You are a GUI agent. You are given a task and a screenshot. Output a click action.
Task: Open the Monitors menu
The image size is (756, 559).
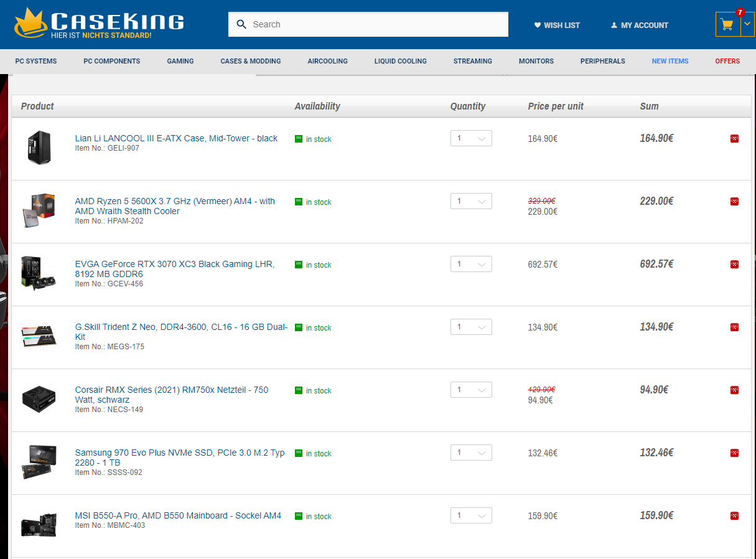536,61
